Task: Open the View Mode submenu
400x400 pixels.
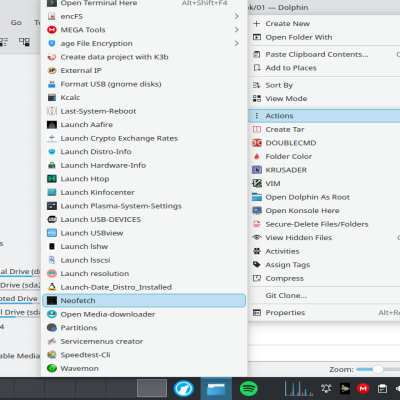Action: tap(324, 99)
